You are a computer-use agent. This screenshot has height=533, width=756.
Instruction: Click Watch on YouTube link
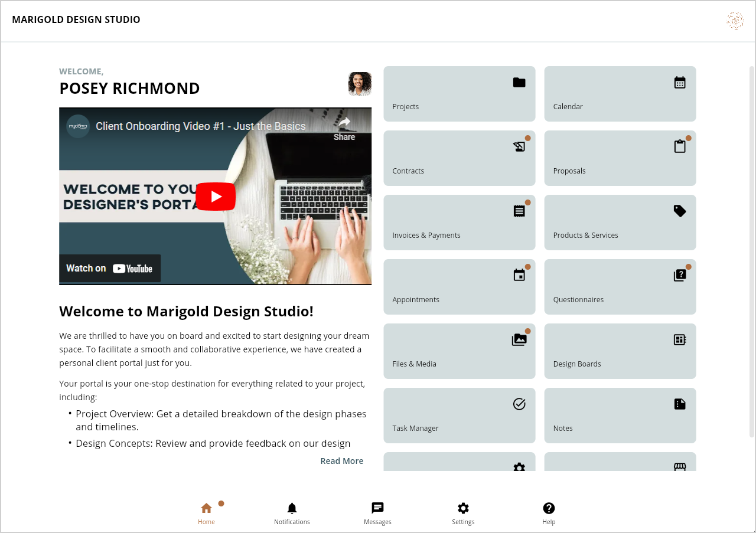110,269
